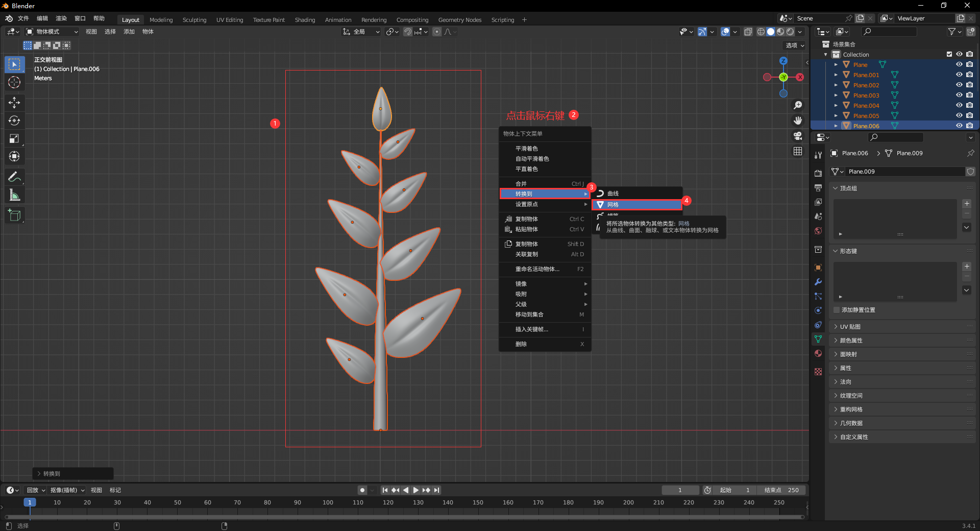The height and width of the screenshot is (531, 980).
Task: Expand the Plane.002 tree item
Action: tap(836, 85)
